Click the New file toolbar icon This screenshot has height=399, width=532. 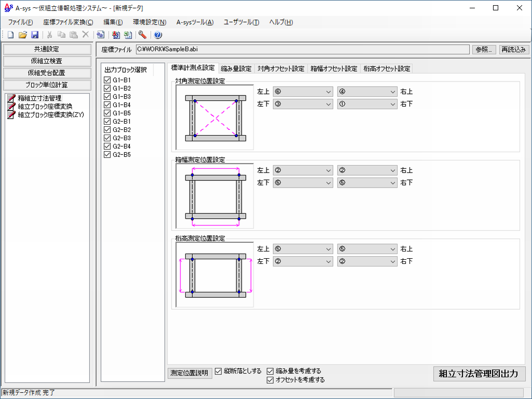[10, 35]
